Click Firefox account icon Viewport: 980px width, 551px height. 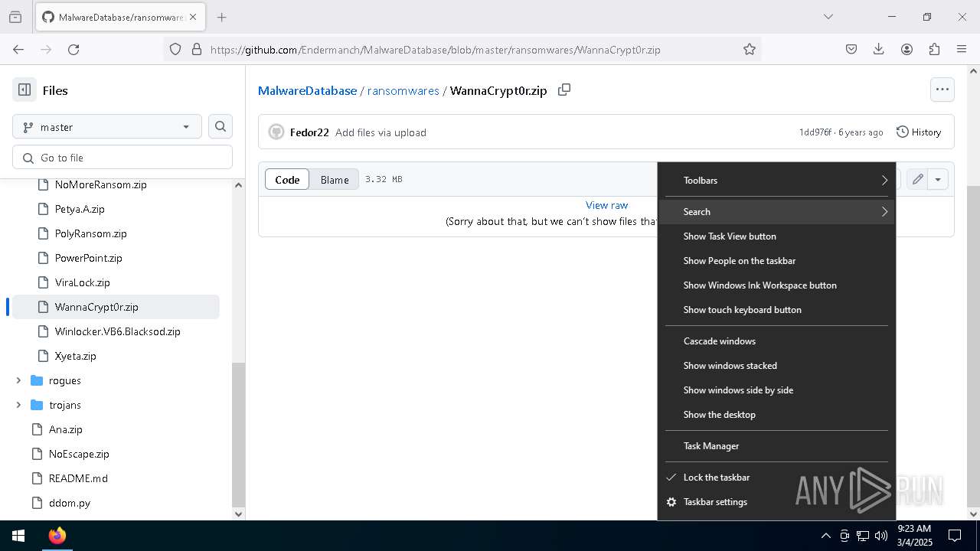[906, 49]
